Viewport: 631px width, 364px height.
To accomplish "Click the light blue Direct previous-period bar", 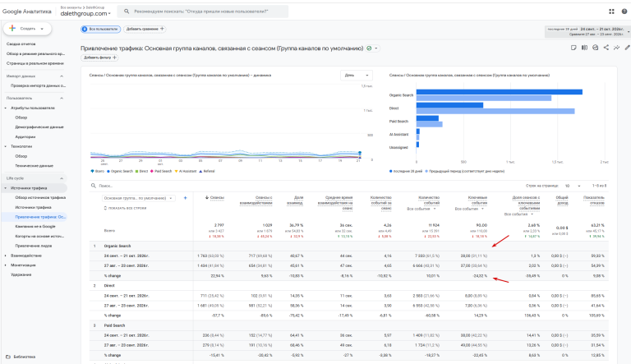I will click(x=495, y=111).
